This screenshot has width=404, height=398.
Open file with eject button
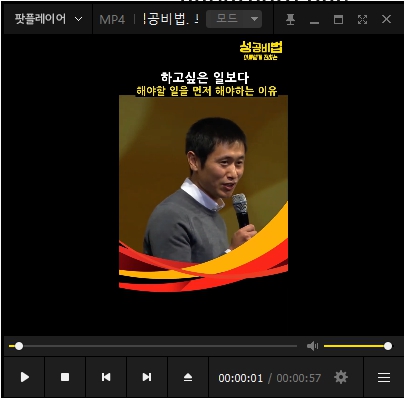tap(188, 377)
